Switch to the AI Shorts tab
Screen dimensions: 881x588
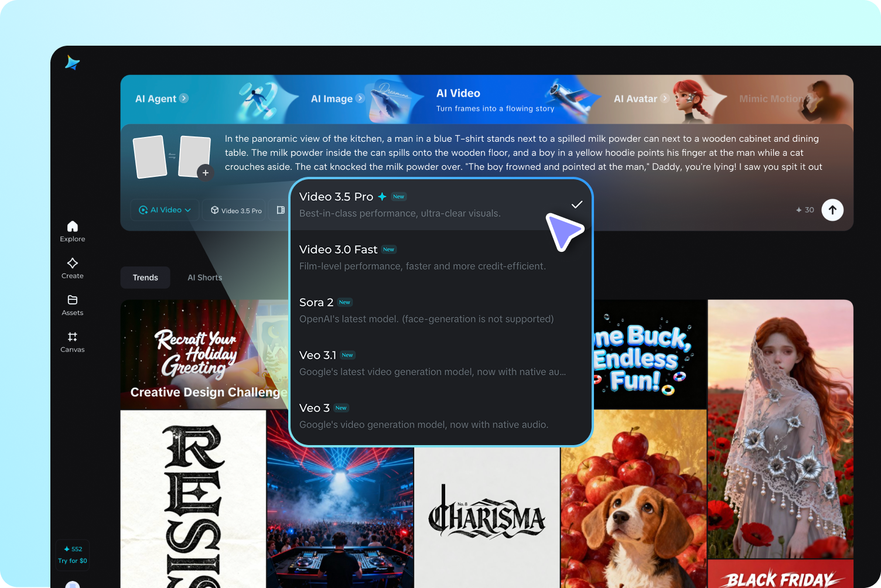204,278
